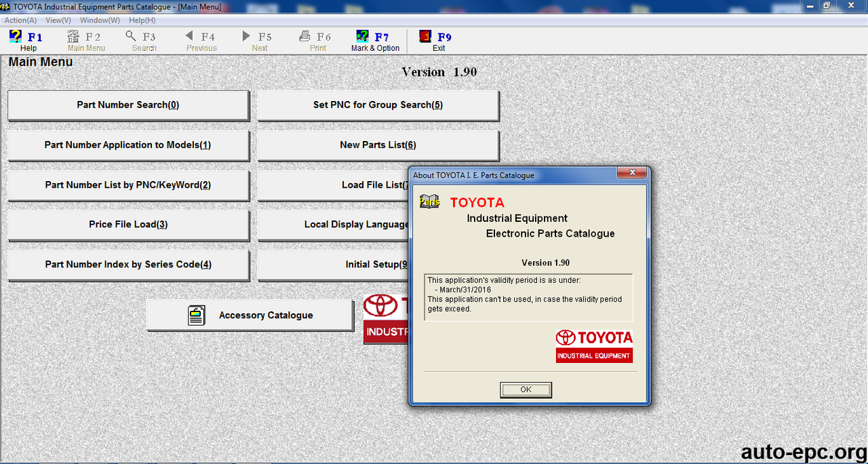Click the F5 Next arrow icon
Viewport: 868px width, 464px height.
[246, 37]
